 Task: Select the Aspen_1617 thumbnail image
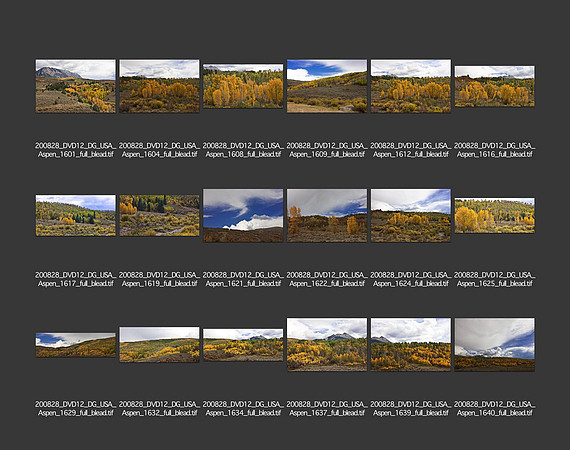pyautogui.click(x=76, y=216)
